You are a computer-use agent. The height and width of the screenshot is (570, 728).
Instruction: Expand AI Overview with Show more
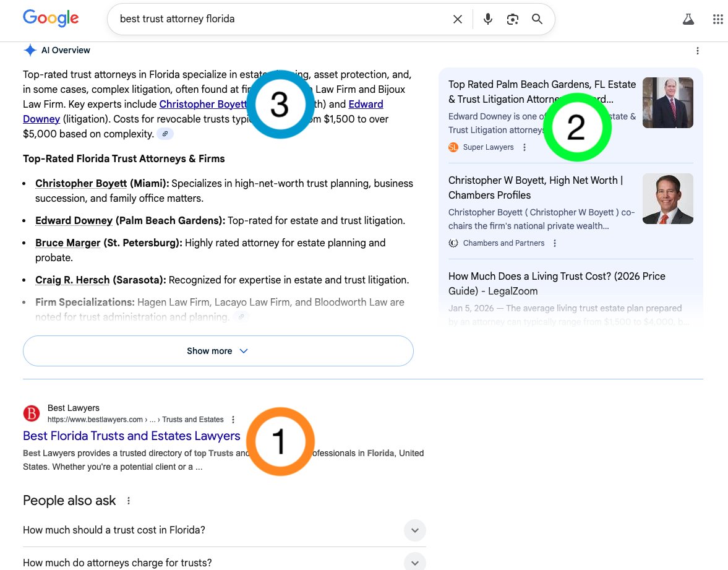218,351
